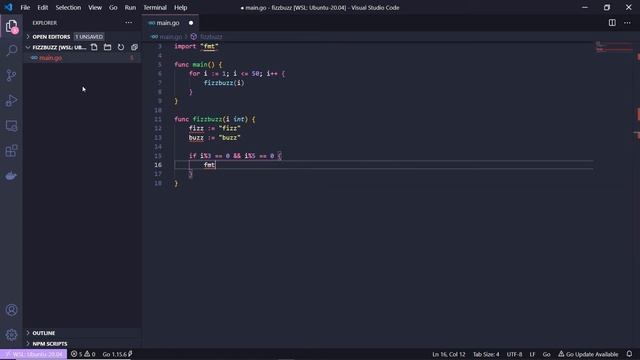Click the fmt text on line 16
The width and height of the screenshot is (640, 360).
(209, 165)
